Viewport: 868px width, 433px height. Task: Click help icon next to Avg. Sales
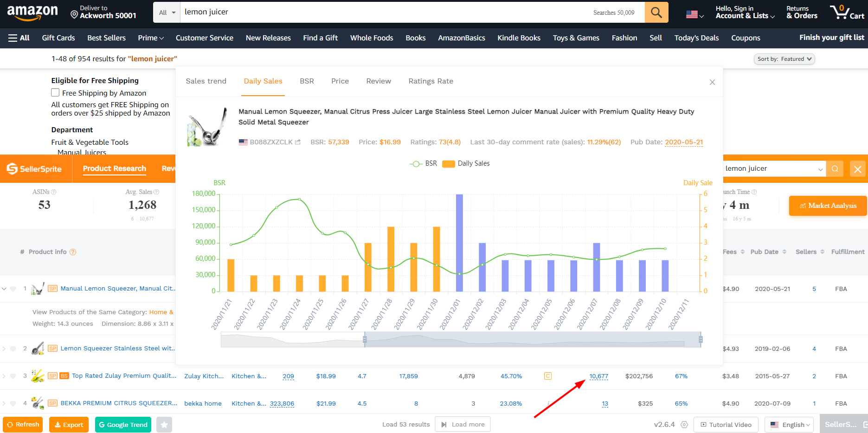click(x=156, y=192)
